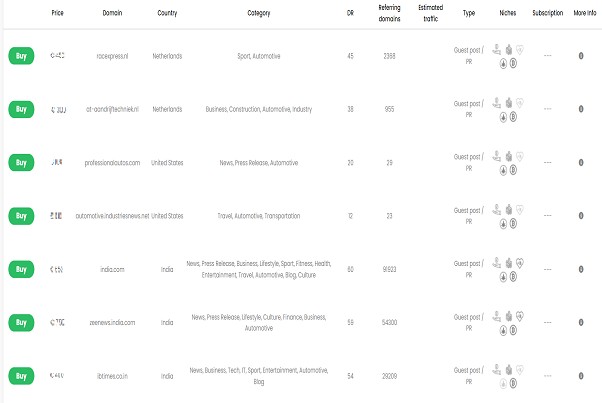
Task: Click the Country column header
Action: tap(167, 13)
